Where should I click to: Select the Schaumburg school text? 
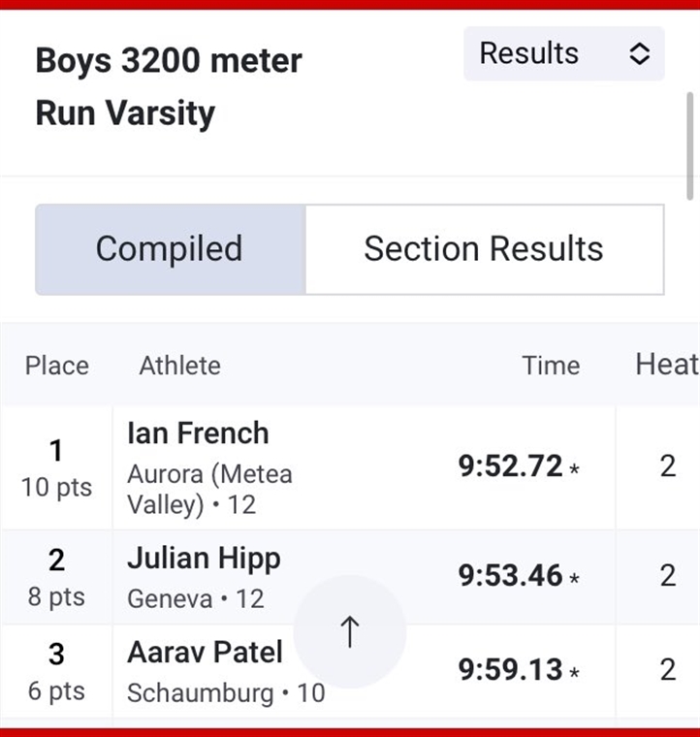tap(200, 693)
